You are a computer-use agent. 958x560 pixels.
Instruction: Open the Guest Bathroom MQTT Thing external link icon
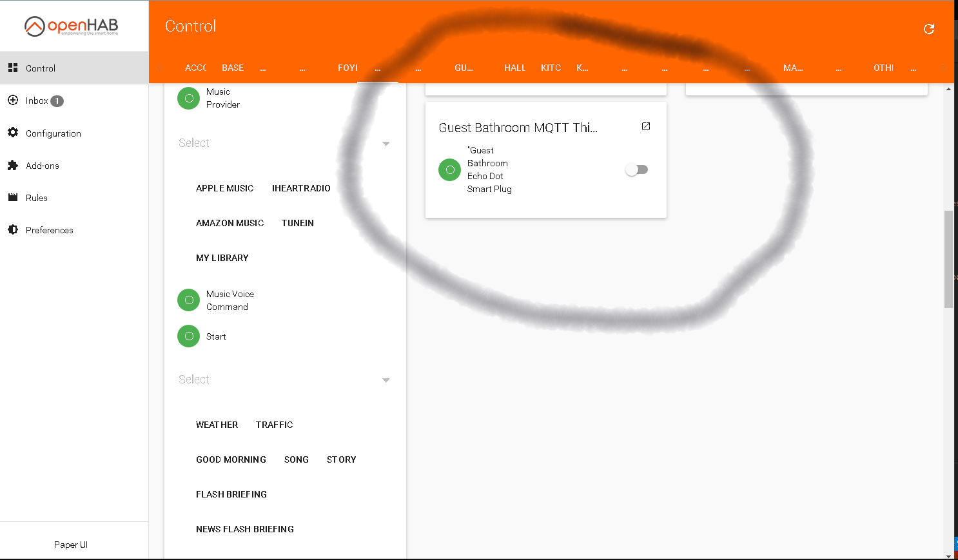pyautogui.click(x=646, y=126)
